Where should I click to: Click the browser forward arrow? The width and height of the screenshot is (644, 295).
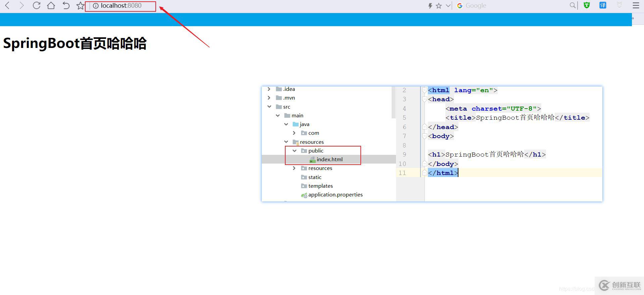tap(21, 5)
